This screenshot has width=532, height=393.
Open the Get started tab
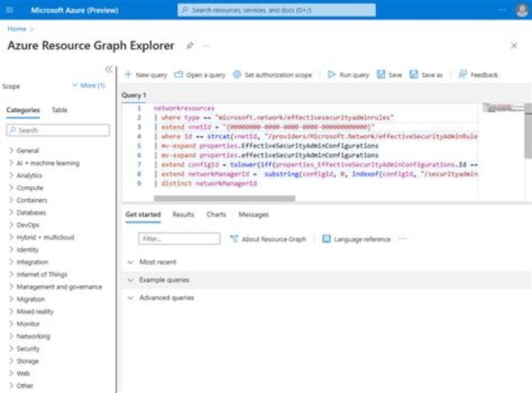click(x=143, y=215)
